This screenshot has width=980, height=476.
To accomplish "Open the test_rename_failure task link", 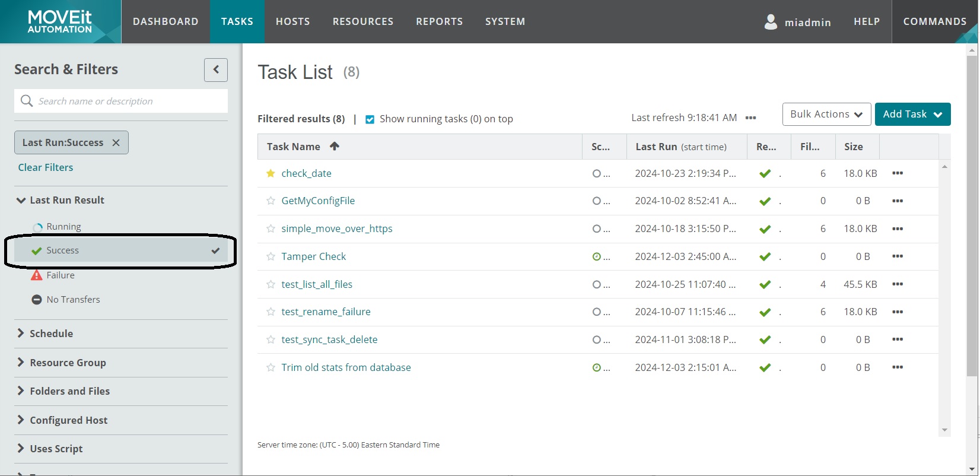I will pyautogui.click(x=326, y=312).
